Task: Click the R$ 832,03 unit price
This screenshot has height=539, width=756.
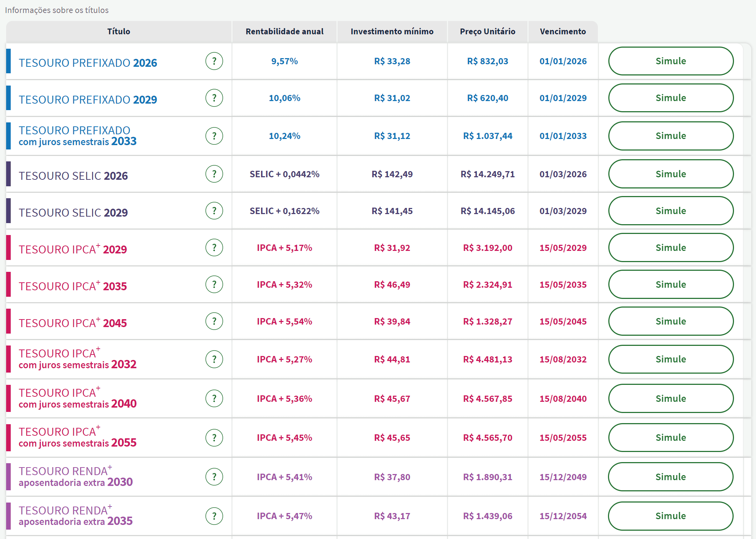Action: pyautogui.click(x=488, y=61)
